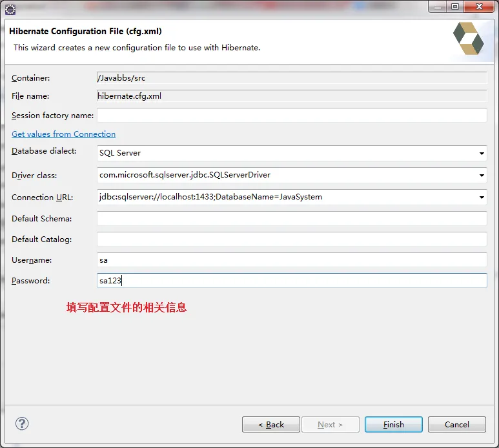Image resolution: width=499 pixels, height=448 pixels.
Task: Click the Container field /Javabbs/src
Action: click(x=292, y=78)
